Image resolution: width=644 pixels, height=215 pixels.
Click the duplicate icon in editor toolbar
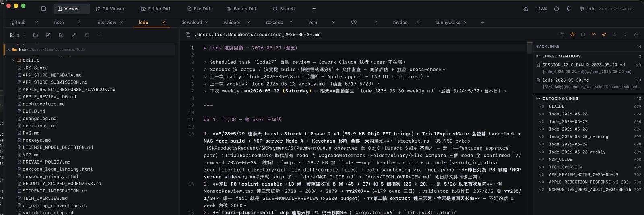[x=562, y=35]
